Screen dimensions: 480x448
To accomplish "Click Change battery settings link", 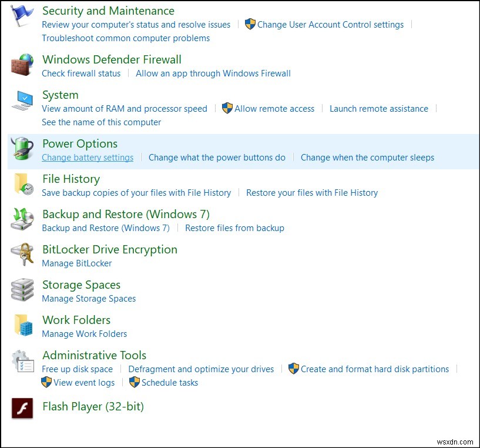I will pos(88,157).
